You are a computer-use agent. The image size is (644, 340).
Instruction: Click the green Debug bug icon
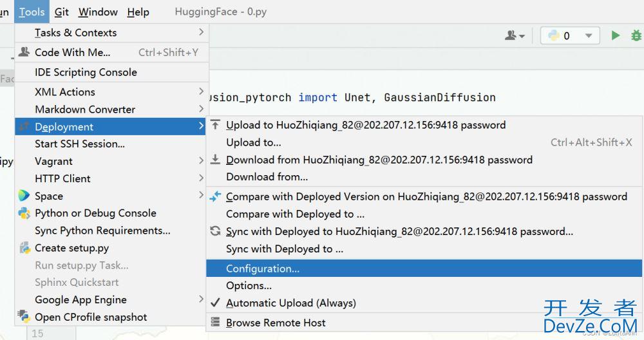(636, 35)
